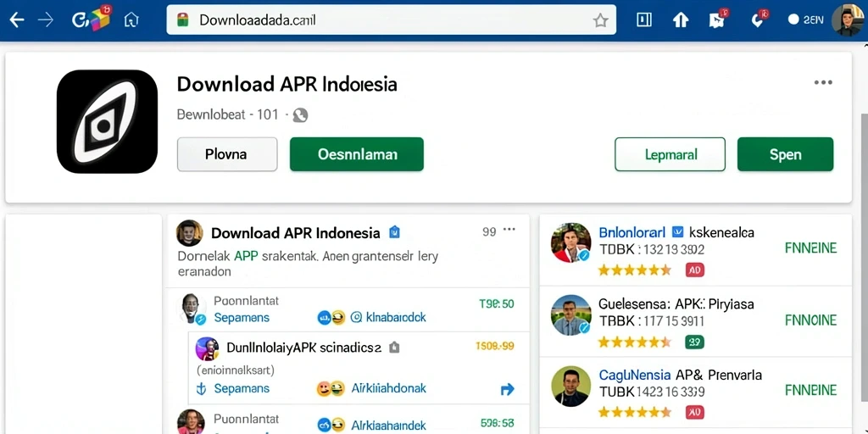Click the green Spen button
The width and height of the screenshot is (868, 434).
click(x=785, y=154)
